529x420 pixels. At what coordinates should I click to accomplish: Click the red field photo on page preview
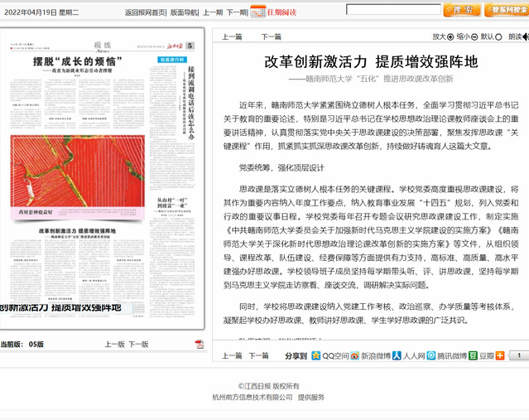[x=78, y=171]
